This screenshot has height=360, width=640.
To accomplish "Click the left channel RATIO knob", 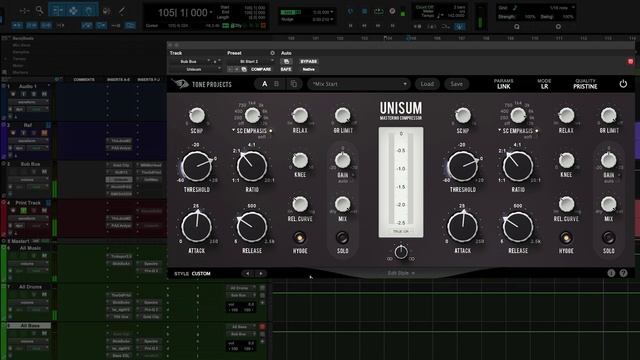I will (x=252, y=166).
